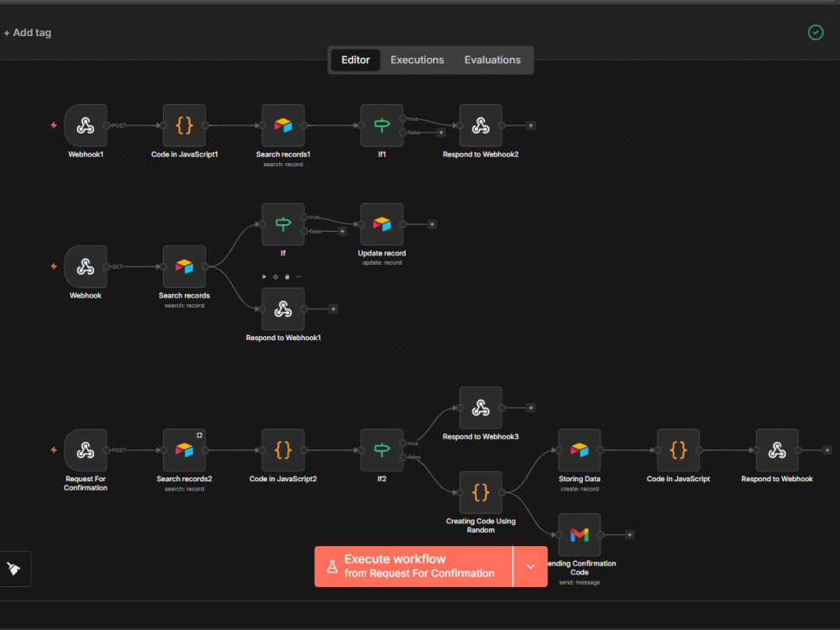Run the Respond to Webhook1 node play icon
The height and width of the screenshot is (630, 840).
coord(264,277)
